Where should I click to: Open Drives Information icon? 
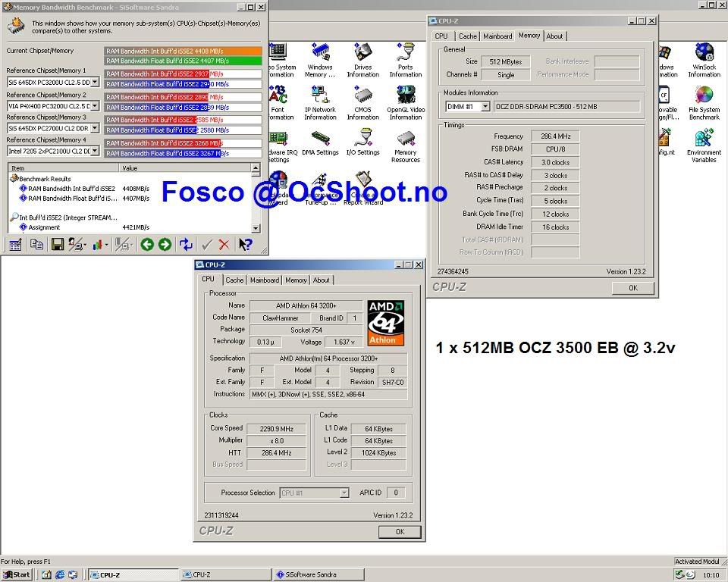coord(363,61)
